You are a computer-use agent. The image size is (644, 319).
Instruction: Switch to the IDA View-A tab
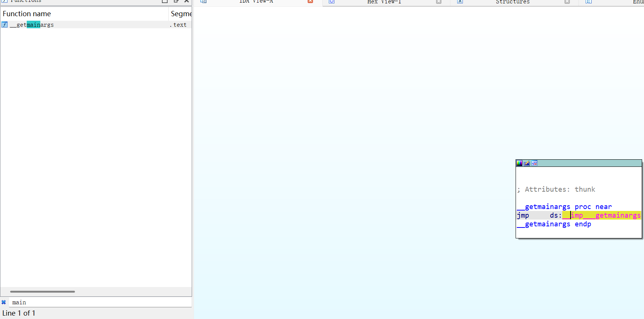[x=256, y=2]
